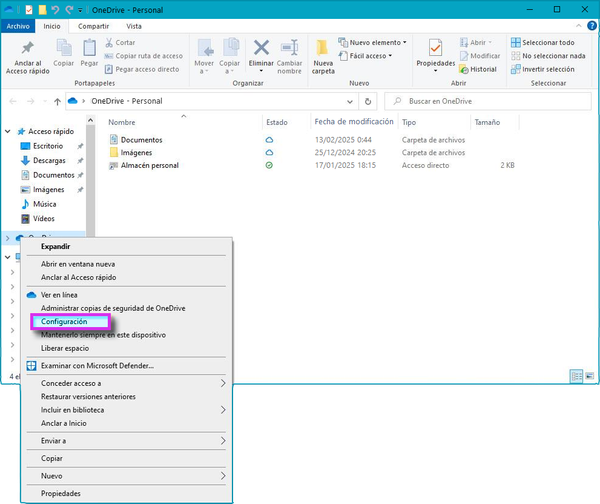Click Pegar acceso directo
The height and width of the screenshot is (504, 600).
[142, 69]
